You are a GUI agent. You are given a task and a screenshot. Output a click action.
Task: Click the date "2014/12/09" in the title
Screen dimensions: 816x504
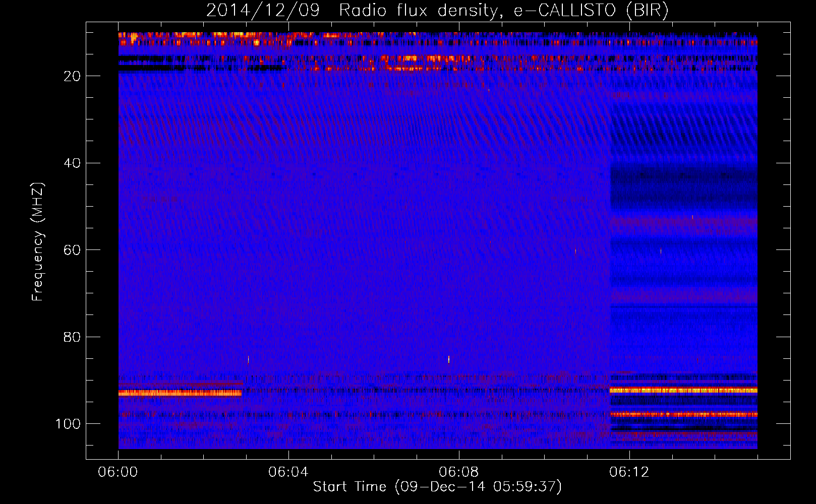tap(263, 11)
